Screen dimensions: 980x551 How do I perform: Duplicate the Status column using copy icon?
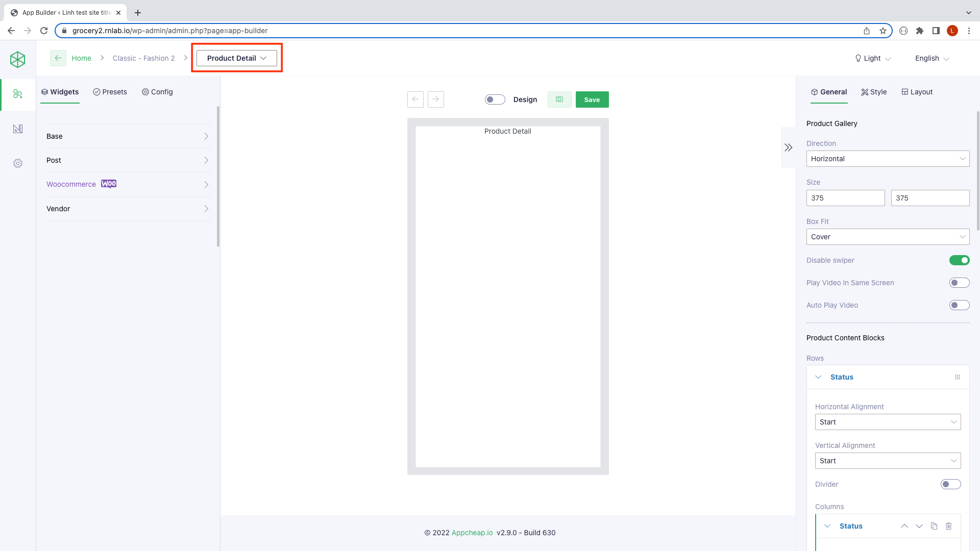pyautogui.click(x=934, y=526)
